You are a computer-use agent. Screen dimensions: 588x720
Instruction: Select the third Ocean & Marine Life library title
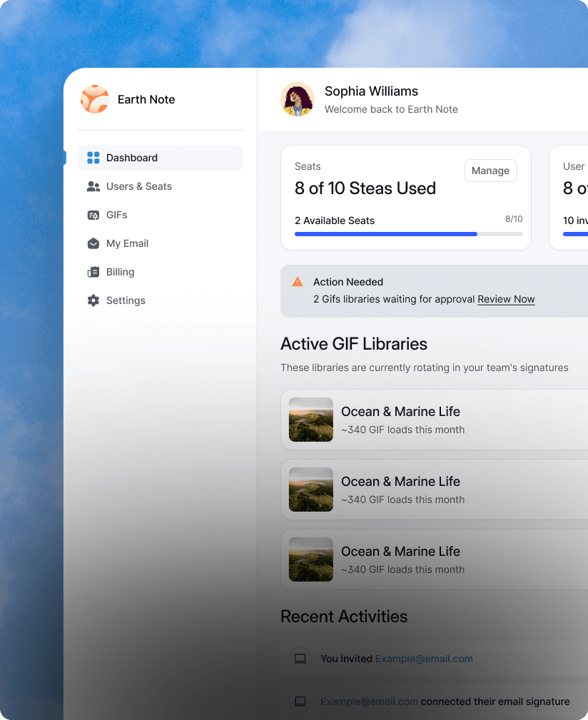point(400,552)
